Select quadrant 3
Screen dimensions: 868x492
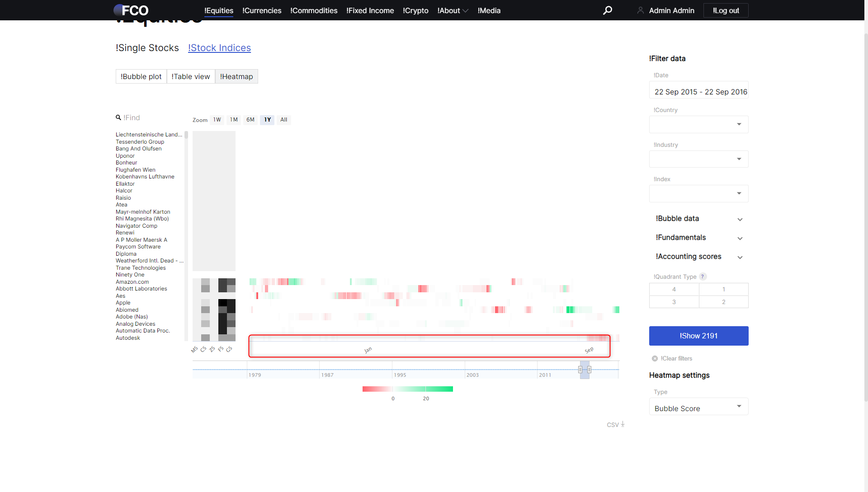point(674,302)
